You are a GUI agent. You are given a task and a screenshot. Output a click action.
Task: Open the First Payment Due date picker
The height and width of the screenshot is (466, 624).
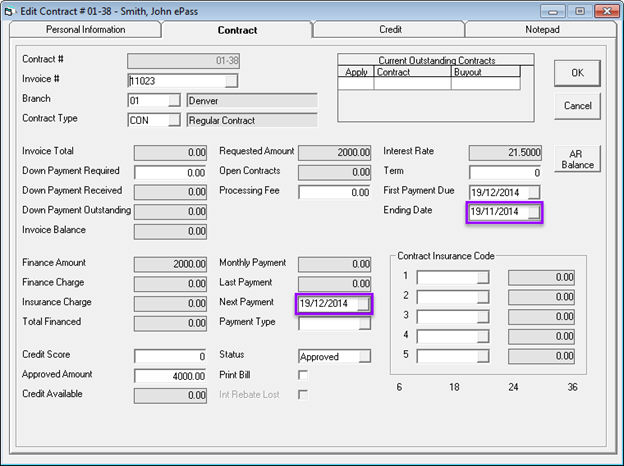534,193
